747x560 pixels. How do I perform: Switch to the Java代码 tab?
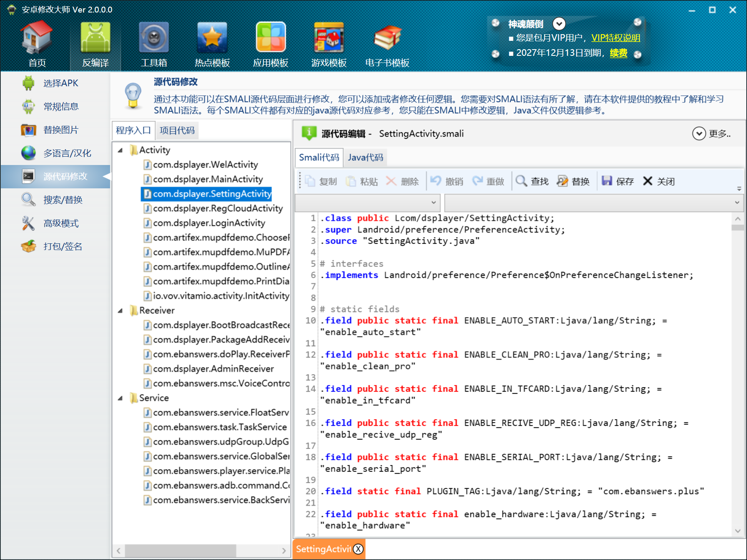tap(365, 157)
